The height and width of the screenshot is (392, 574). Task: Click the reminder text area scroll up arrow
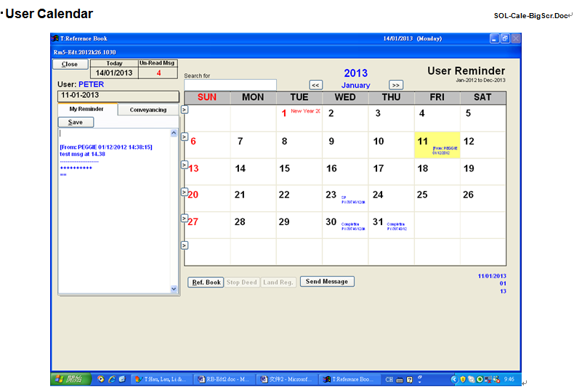click(x=174, y=133)
